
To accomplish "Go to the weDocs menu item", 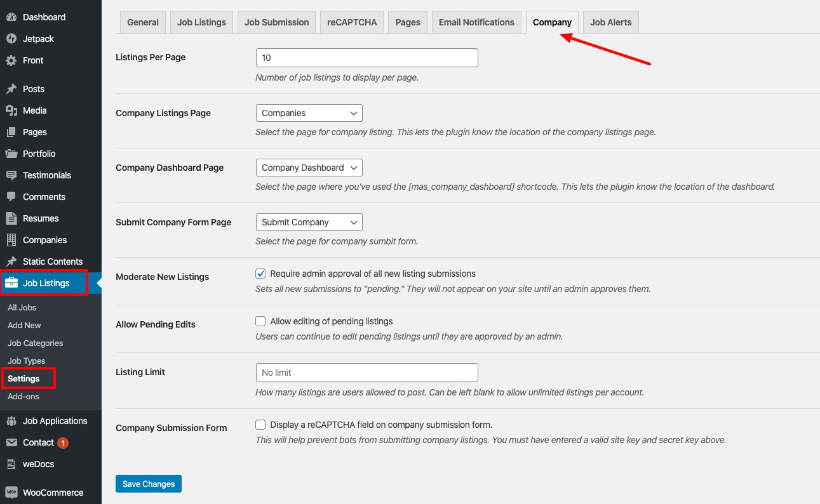I will pos(51,464).
